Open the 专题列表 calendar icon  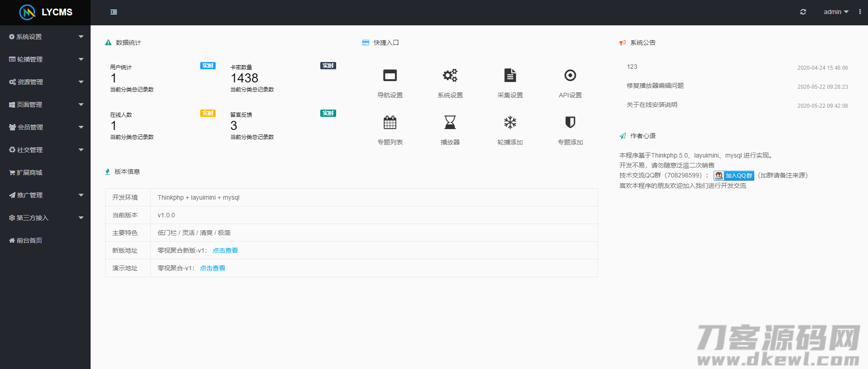click(390, 123)
